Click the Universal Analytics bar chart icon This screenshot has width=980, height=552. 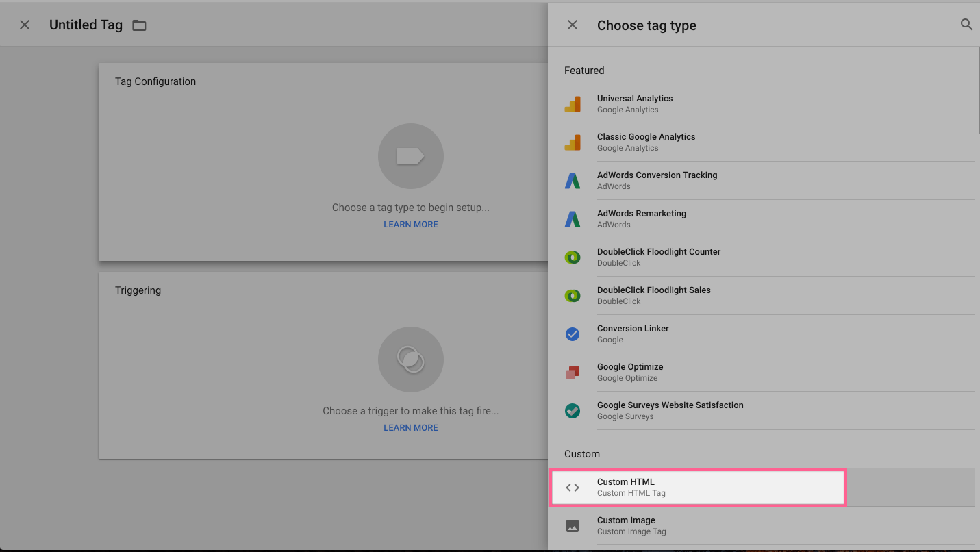tap(573, 103)
